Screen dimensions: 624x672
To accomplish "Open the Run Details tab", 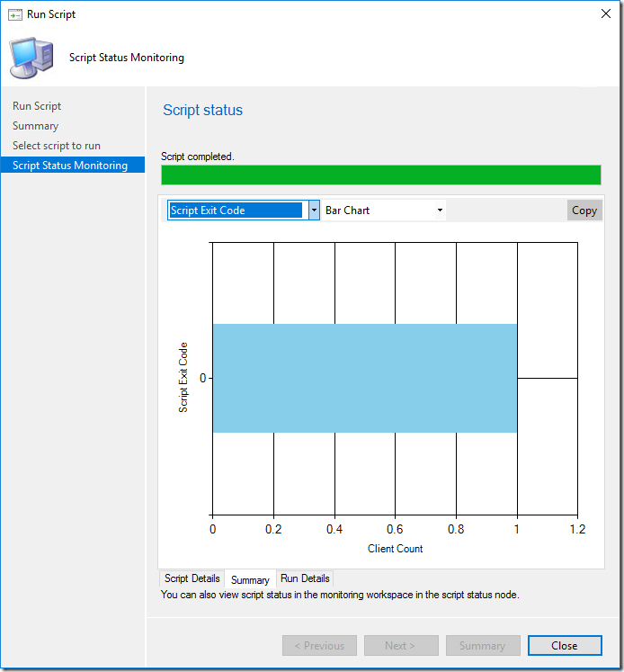I will point(305,578).
